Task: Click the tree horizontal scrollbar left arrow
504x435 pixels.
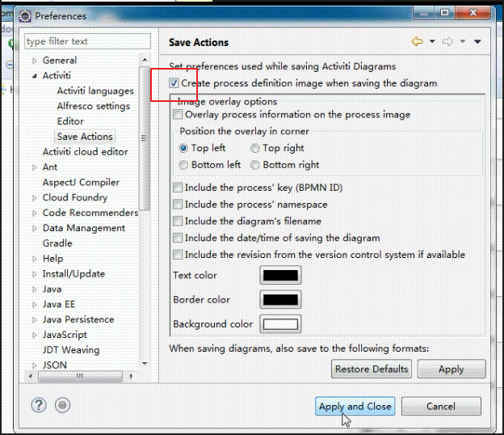Action: pyautogui.click(x=31, y=376)
